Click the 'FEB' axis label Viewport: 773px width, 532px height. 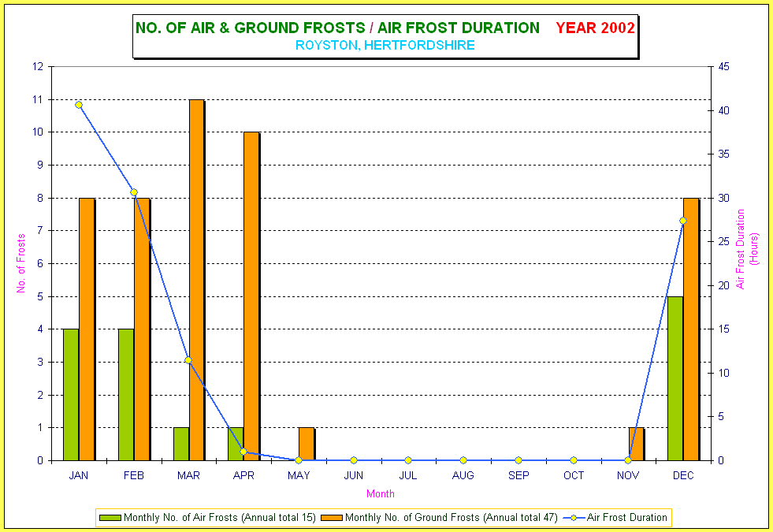tap(134, 475)
